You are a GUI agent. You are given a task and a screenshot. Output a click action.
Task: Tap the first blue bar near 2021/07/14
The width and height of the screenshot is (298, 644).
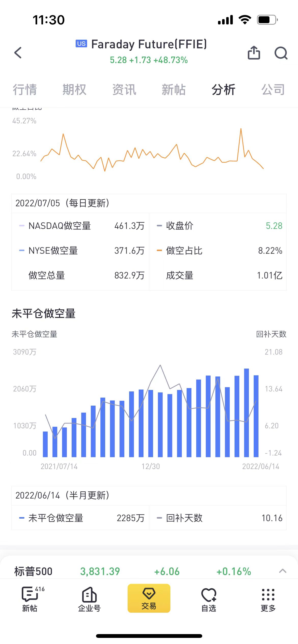[x=45, y=444]
